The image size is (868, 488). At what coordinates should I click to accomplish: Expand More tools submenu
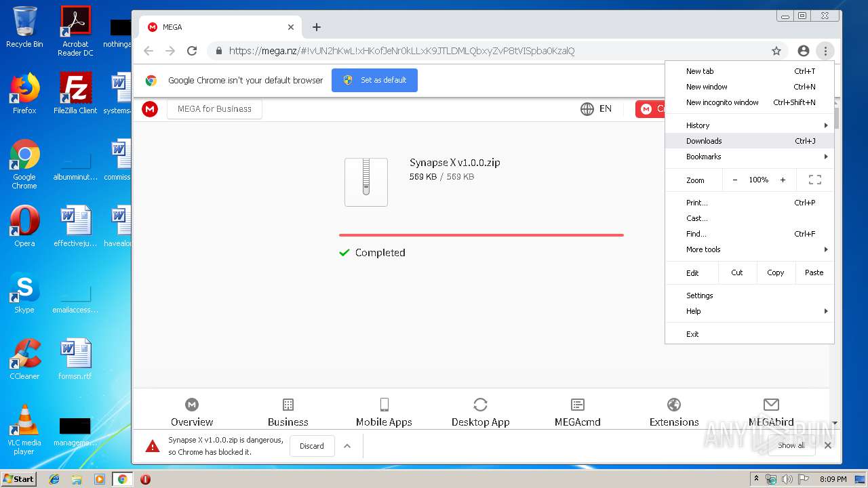pyautogui.click(x=749, y=249)
